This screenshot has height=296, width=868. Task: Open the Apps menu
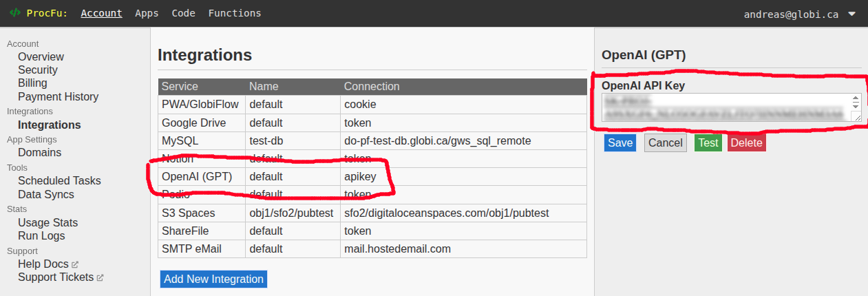(147, 13)
